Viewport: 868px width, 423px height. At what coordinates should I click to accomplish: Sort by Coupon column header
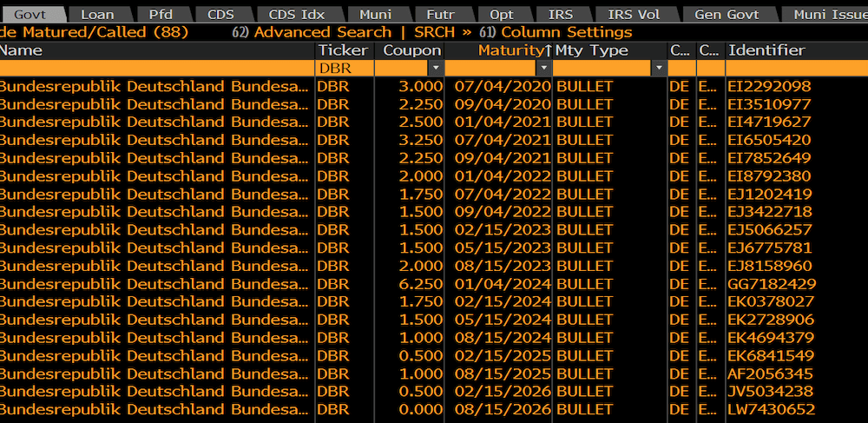coord(410,50)
